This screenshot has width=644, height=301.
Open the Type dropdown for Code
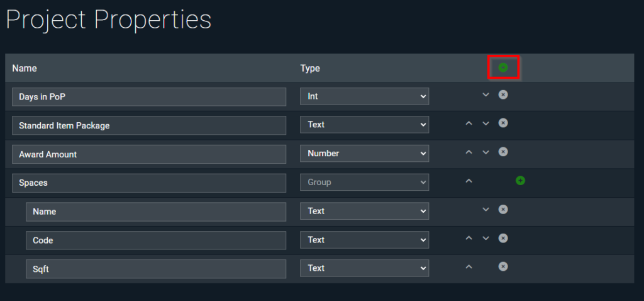(365, 240)
